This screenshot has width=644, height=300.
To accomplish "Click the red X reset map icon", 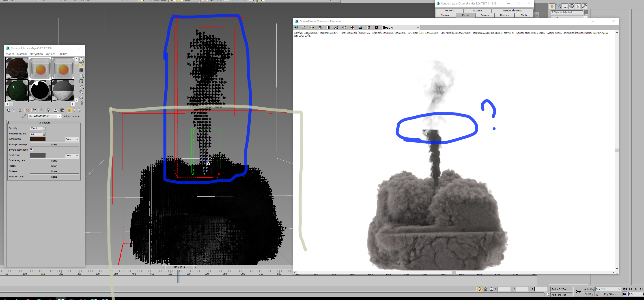I will [x=28, y=110].
